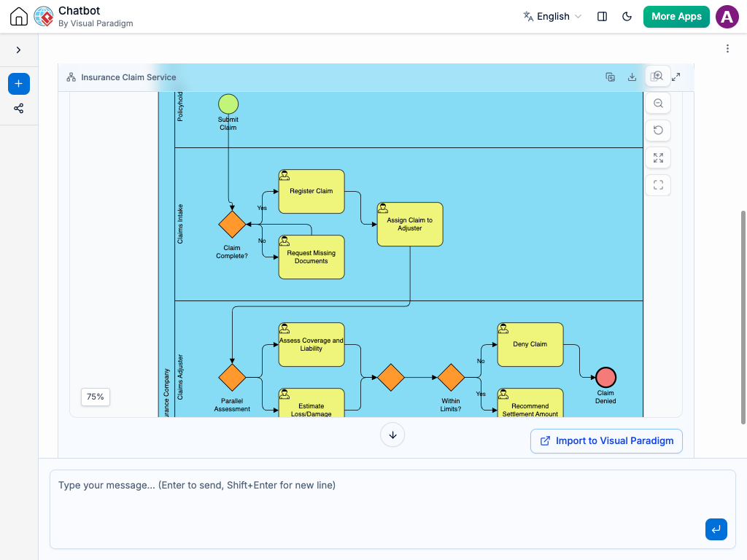Send the message with enter arrow button
The height and width of the screenshot is (560, 747).
tap(716, 529)
